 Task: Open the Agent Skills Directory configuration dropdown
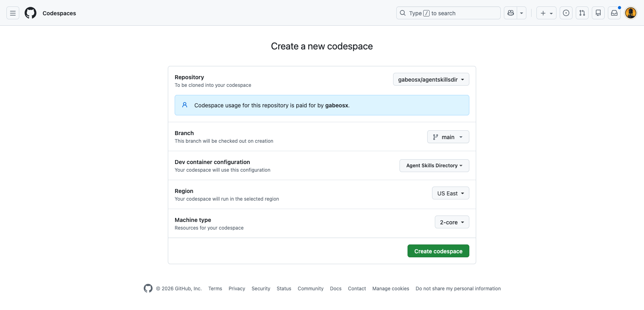[x=434, y=166]
